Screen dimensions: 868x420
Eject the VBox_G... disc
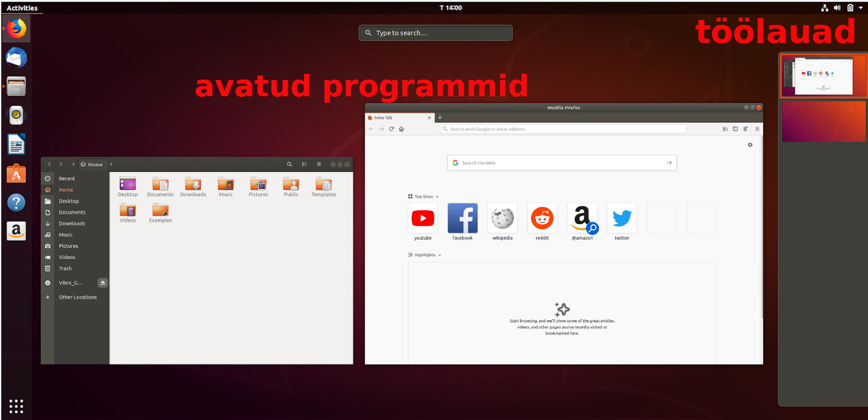(x=103, y=283)
